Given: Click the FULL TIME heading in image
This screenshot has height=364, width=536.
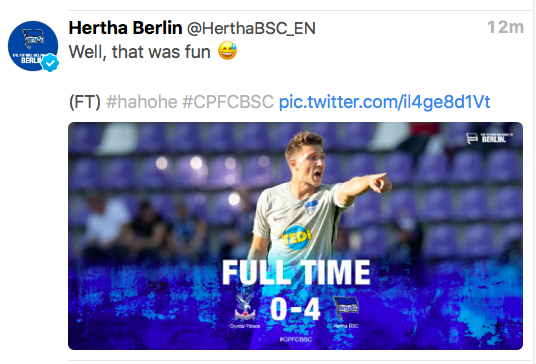Looking at the screenshot, I should (x=296, y=272).
